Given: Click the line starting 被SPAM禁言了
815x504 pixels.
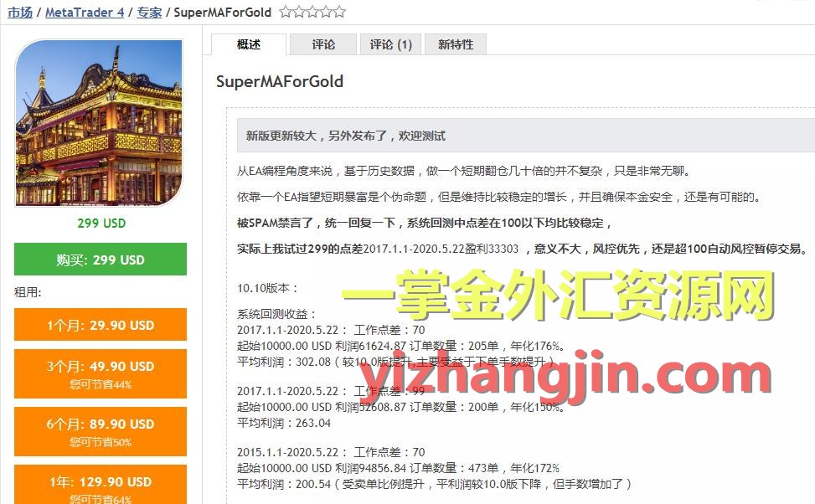Looking at the screenshot, I should pyautogui.click(x=425, y=224).
